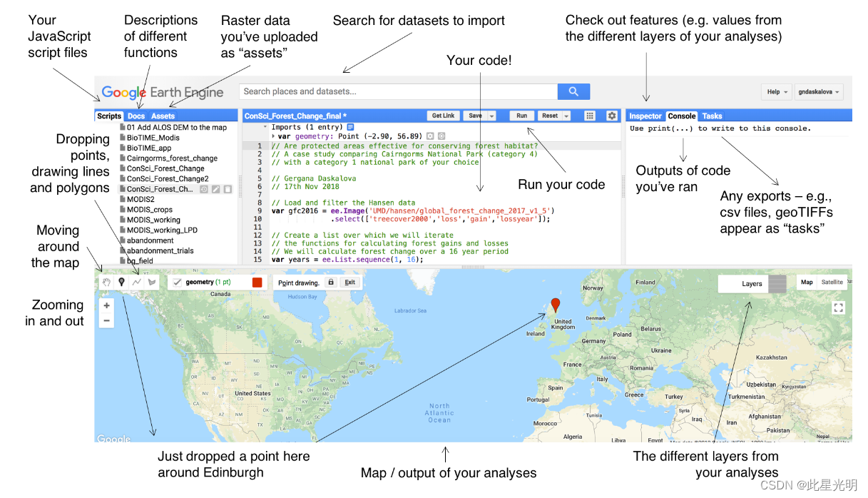The image size is (868, 498).
Task: Delete the ConSci_Forest_Ch... script via trash icon
Action: tap(228, 189)
